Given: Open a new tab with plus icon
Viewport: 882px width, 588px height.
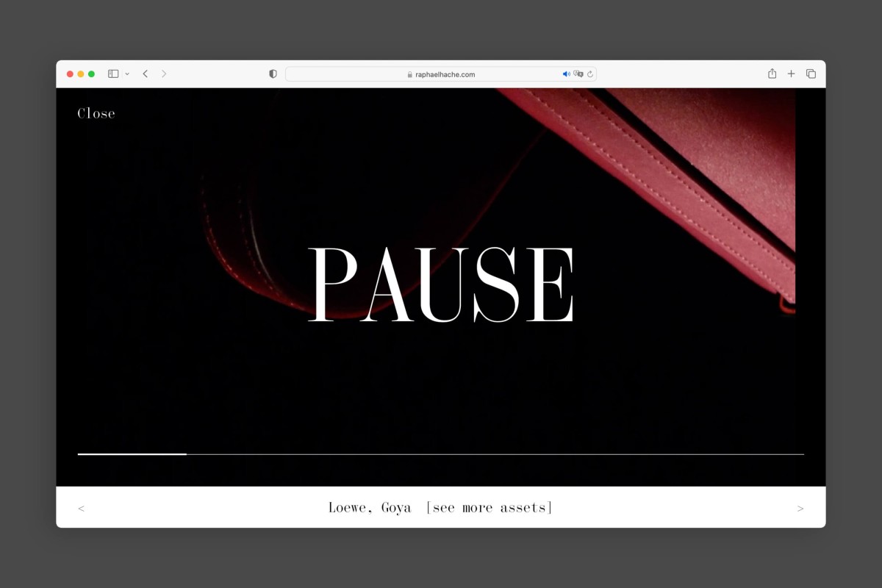Looking at the screenshot, I should [x=792, y=74].
